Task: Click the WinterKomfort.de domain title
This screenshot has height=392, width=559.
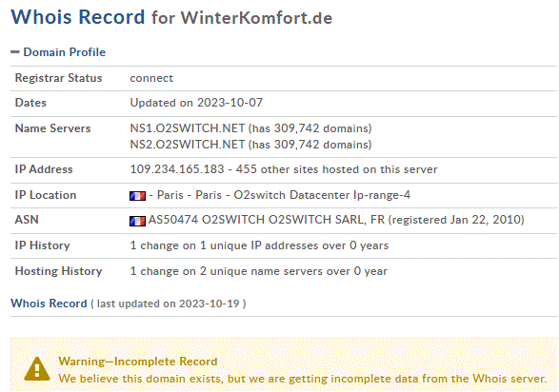Action: 256,18
